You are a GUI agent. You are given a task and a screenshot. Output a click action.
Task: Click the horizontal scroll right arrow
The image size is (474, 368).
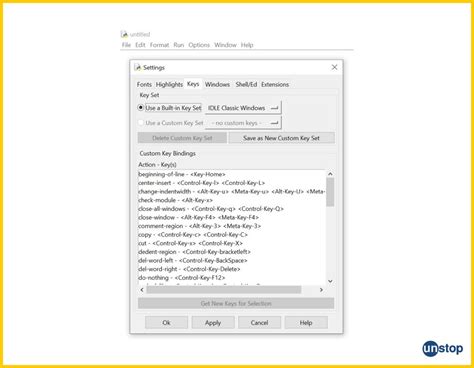click(321, 290)
